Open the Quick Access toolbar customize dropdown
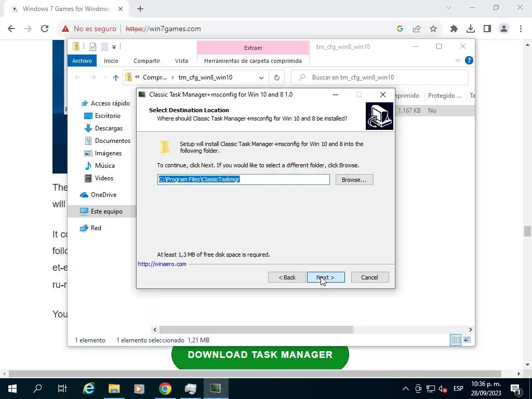This screenshot has height=399, width=532. [x=114, y=47]
